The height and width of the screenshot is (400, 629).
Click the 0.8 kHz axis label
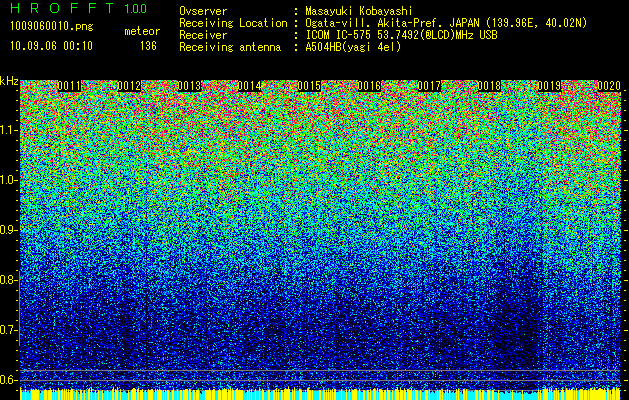(x=9, y=280)
